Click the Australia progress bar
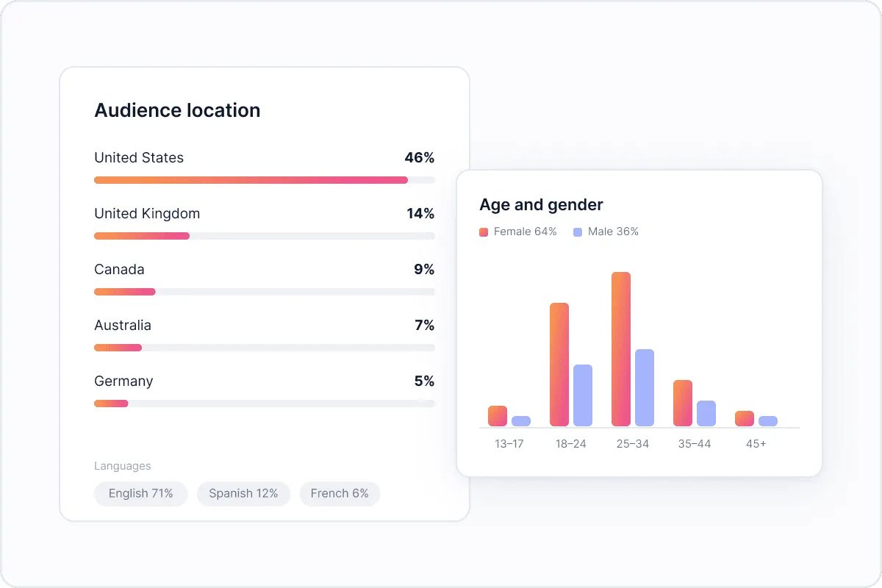882x588 pixels. click(x=265, y=348)
